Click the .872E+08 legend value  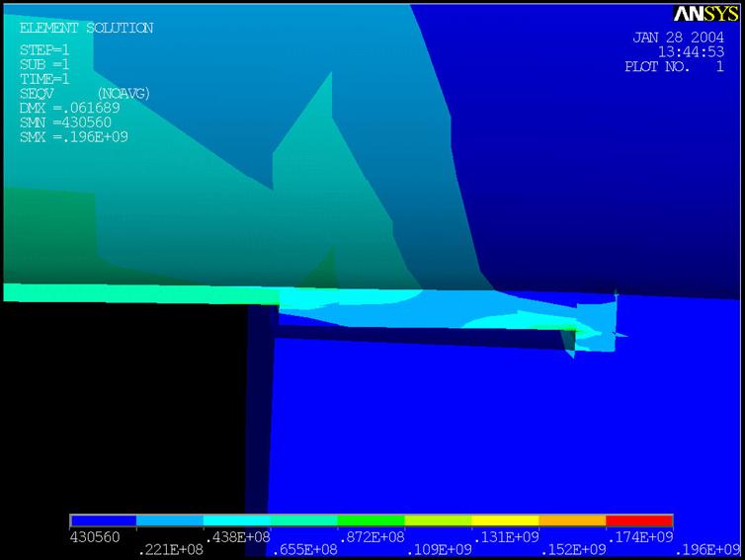372,537
